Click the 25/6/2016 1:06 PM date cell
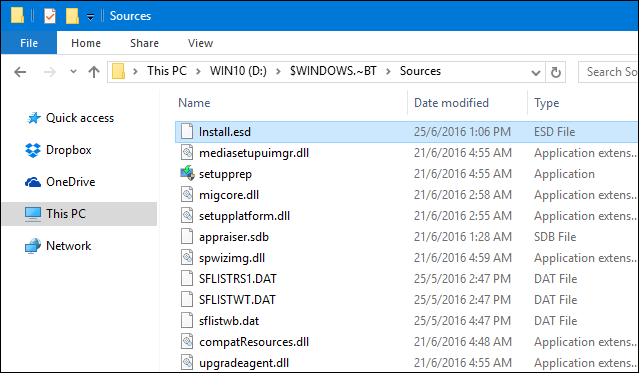Screen dimensions: 639x373 pos(462,132)
